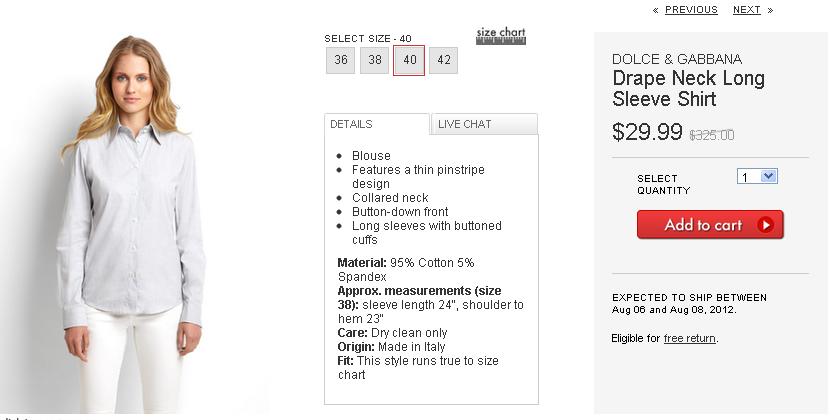Click the left double-arrow before Previous

pyautogui.click(x=656, y=10)
